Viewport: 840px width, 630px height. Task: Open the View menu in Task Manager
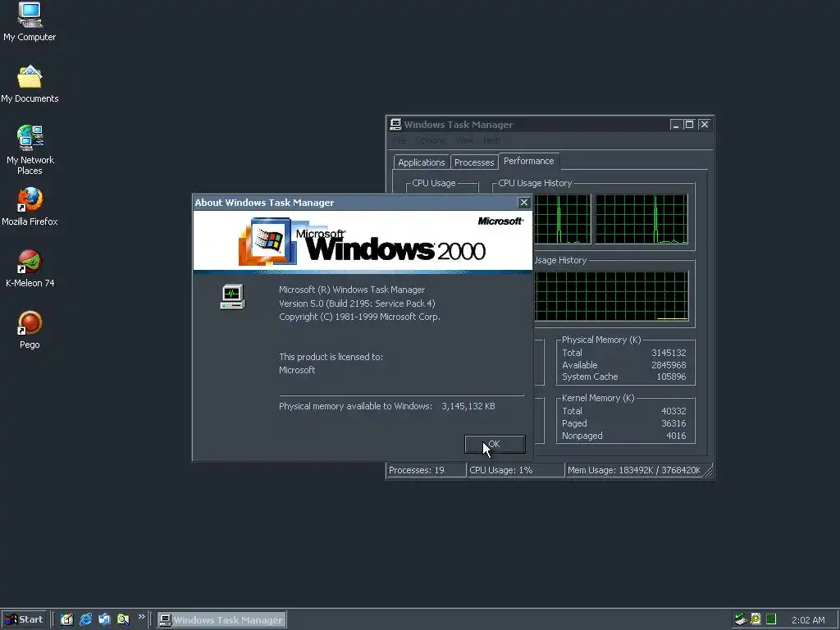point(464,140)
